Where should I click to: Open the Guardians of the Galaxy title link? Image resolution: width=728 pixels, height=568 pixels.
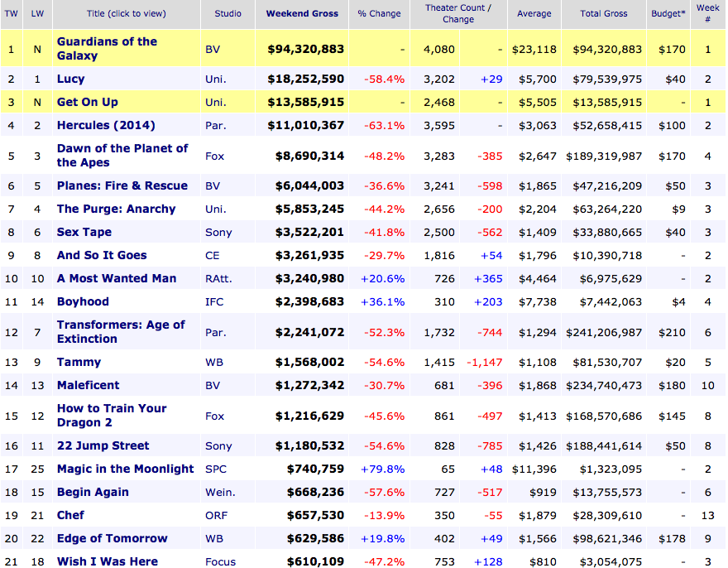coord(107,48)
